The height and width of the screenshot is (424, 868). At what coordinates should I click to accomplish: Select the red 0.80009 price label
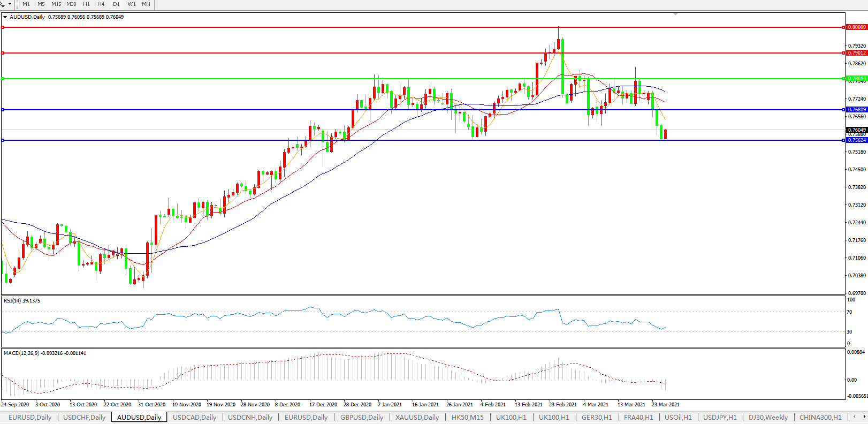tap(857, 27)
